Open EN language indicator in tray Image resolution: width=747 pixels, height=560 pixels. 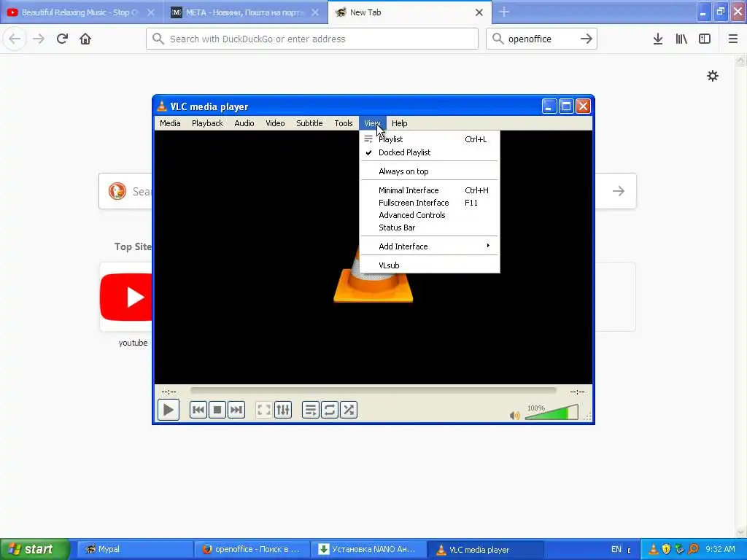(616, 549)
